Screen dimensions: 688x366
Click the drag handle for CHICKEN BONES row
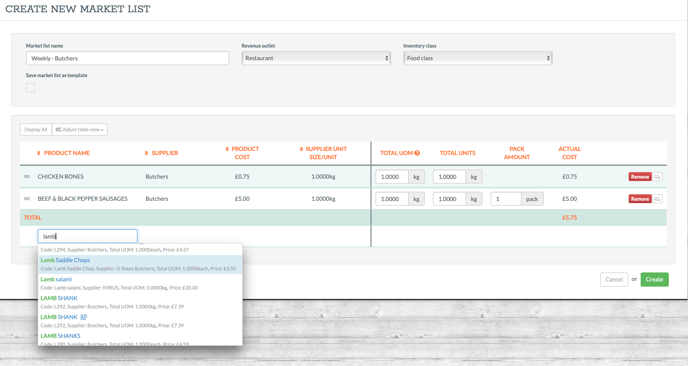click(27, 176)
